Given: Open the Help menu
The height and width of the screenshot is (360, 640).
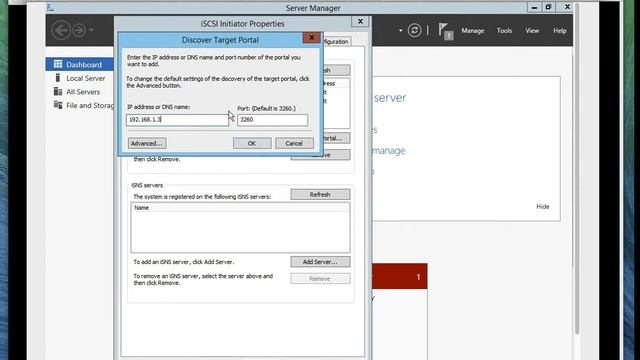Looking at the screenshot, I should 560,31.
